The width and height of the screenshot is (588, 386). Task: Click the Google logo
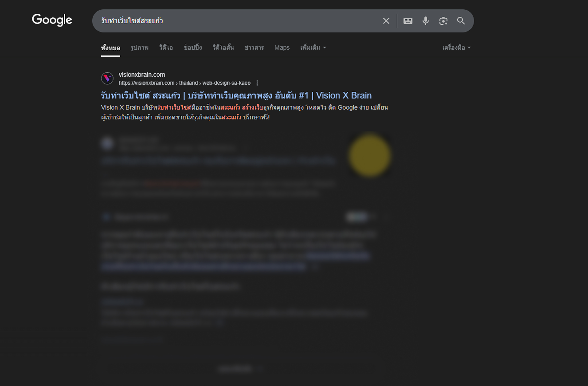[52, 20]
